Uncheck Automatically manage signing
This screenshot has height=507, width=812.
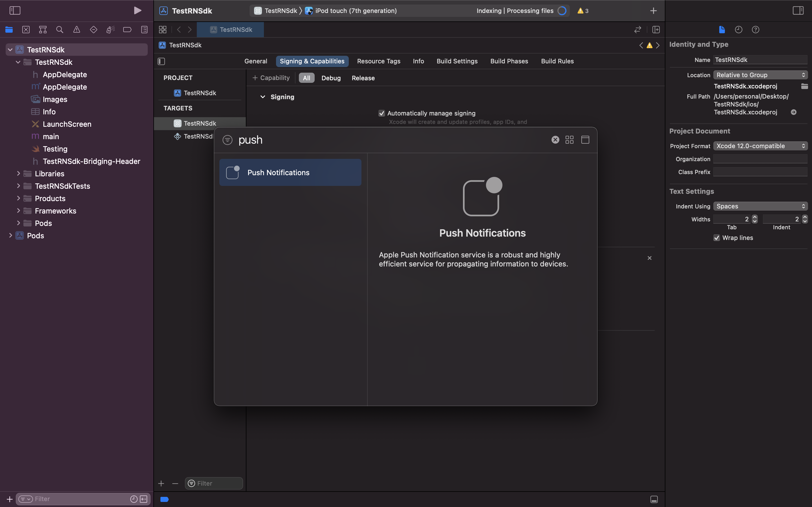[x=381, y=113]
